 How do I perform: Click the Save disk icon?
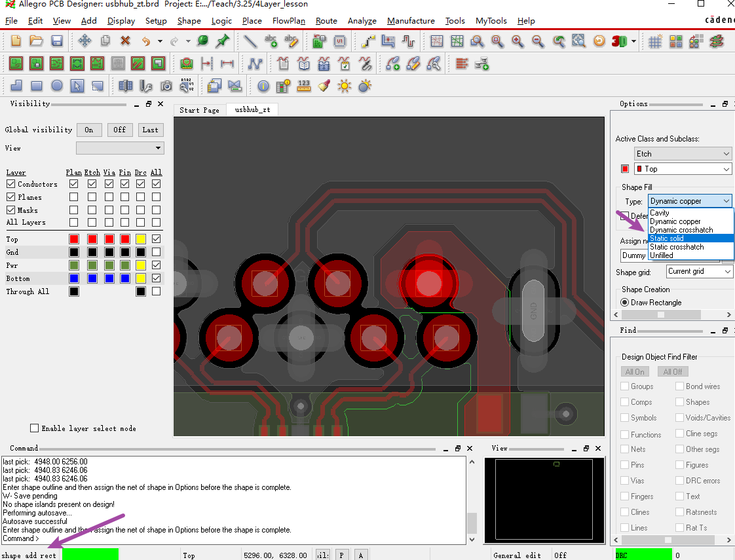(57, 41)
